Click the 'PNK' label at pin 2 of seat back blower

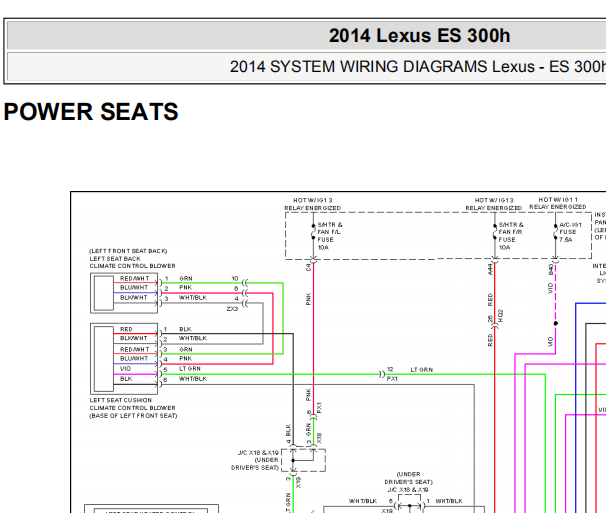click(x=186, y=287)
